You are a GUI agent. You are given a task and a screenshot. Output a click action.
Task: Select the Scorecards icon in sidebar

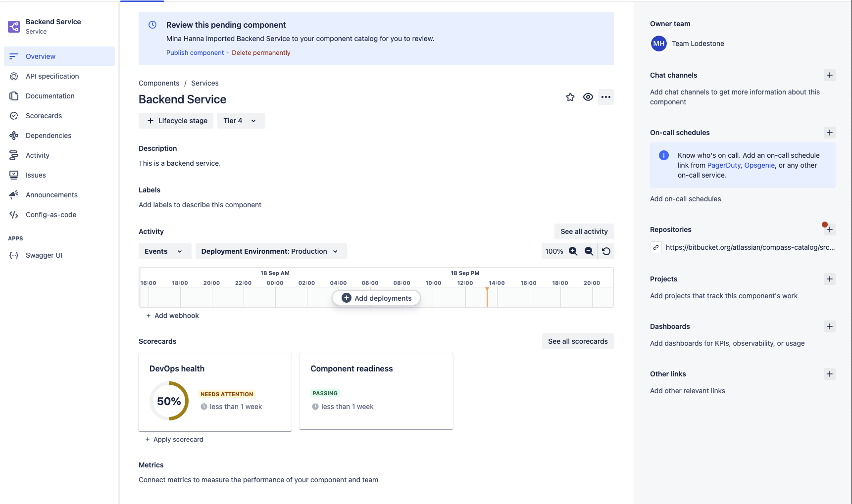[x=14, y=115]
